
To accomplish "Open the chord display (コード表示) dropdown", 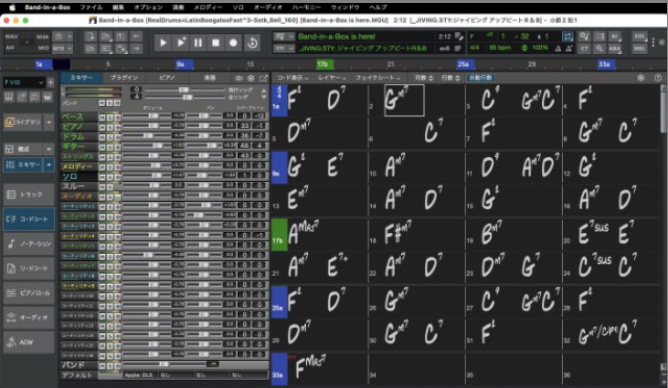I will point(293,78).
